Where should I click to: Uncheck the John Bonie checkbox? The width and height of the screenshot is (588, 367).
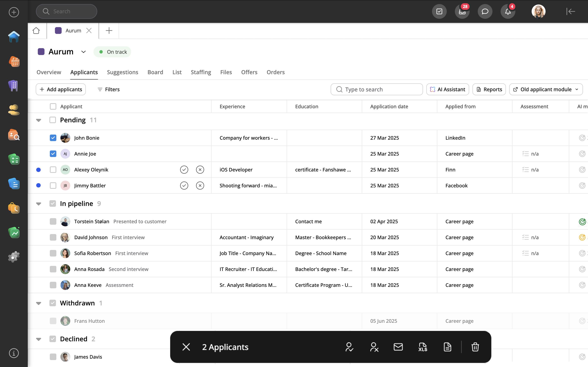coord(53,138)
